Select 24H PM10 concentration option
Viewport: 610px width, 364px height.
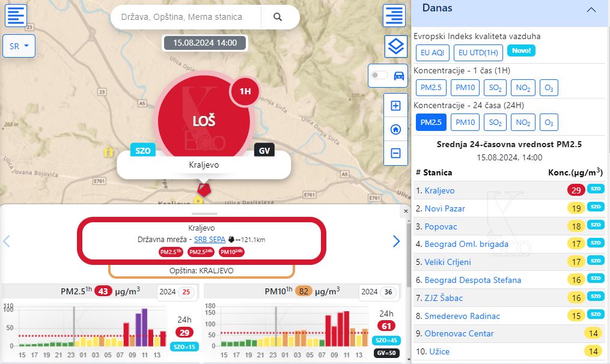click(466, 123)
